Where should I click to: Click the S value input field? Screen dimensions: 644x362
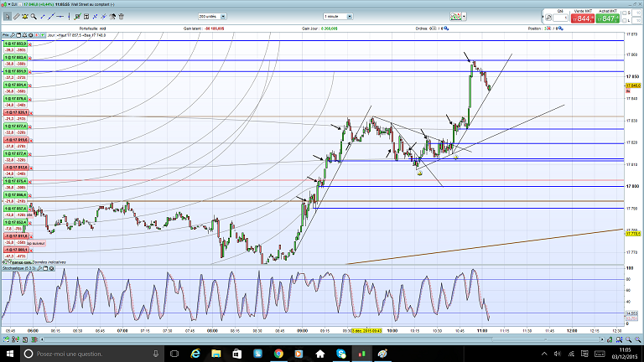636,13
